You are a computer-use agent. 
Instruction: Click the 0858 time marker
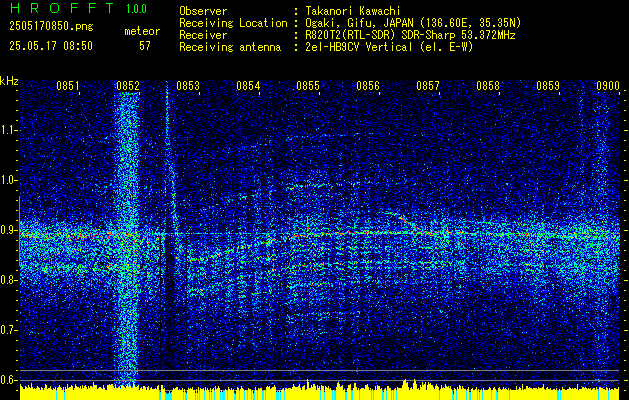coord(488,85)
